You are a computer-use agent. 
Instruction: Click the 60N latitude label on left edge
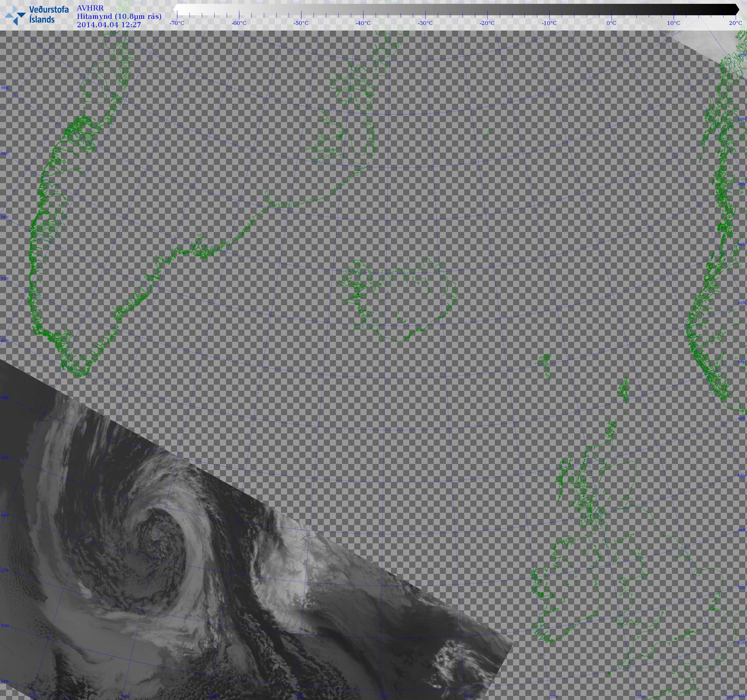(5, 341)
